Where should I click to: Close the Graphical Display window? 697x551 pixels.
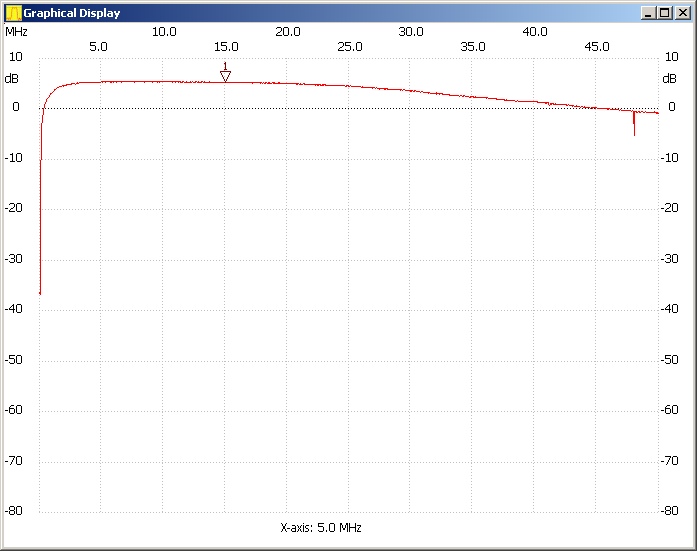pyautogui.click(x=681, y=13)
